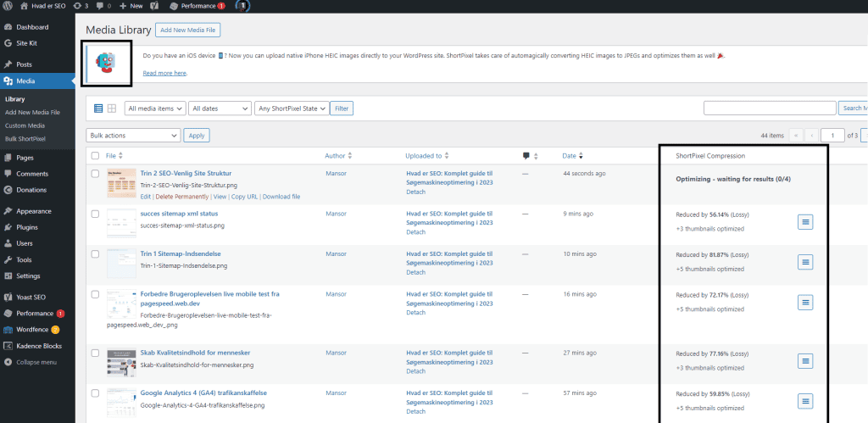868x423 pixels.
Task: Select the Trin 1 Sitemap-Indsendelse checkbox
Action: click(95, 254)
